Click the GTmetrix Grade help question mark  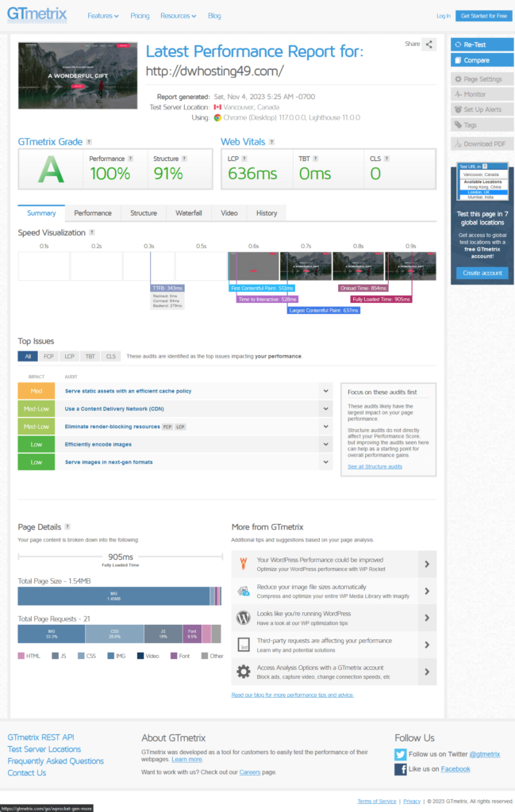[89, 142]
